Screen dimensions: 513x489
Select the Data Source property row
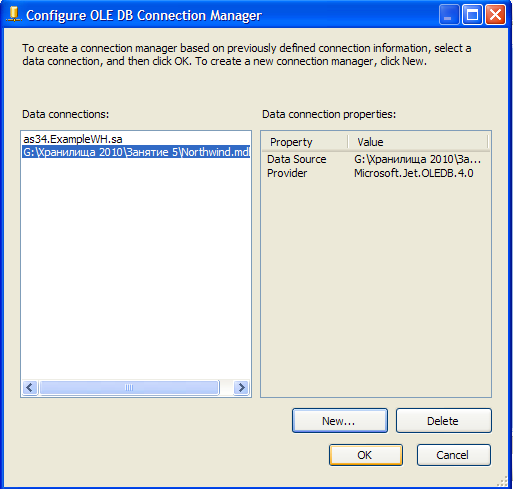(376, 159)
